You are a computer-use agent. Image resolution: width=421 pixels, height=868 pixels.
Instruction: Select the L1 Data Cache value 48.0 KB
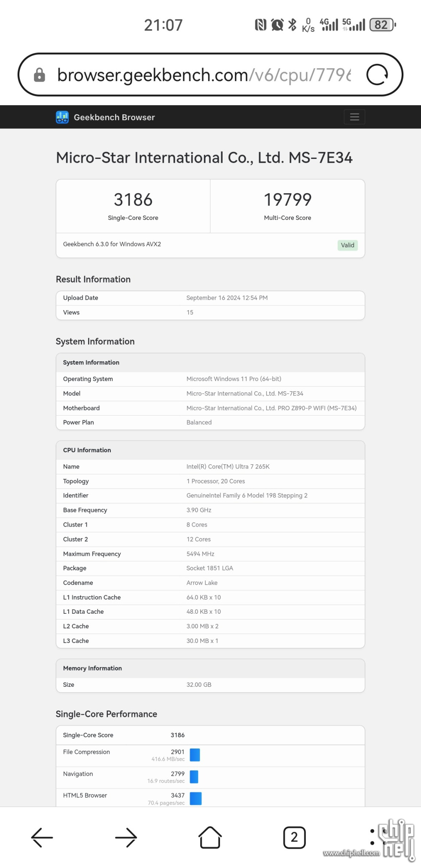click(204, 612)
